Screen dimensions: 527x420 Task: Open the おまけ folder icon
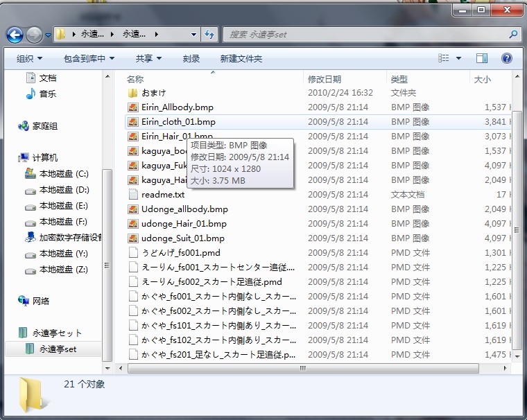coord(133,93)
